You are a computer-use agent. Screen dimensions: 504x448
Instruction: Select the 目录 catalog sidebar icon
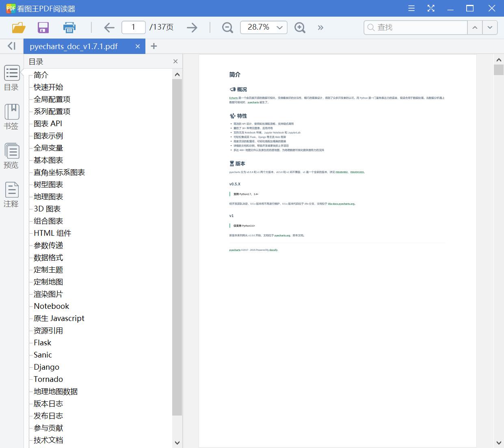click(x=11, y=79)
